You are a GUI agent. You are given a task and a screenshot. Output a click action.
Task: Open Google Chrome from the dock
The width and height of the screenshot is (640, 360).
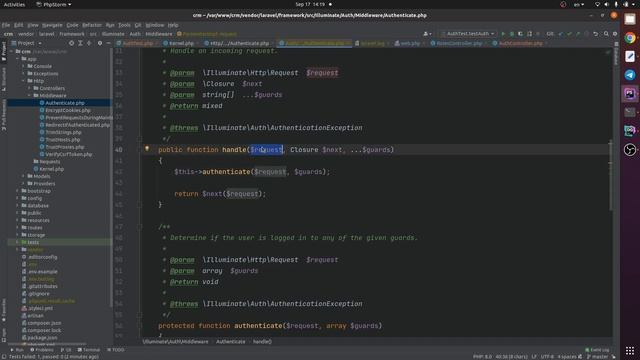pos(630,38)
